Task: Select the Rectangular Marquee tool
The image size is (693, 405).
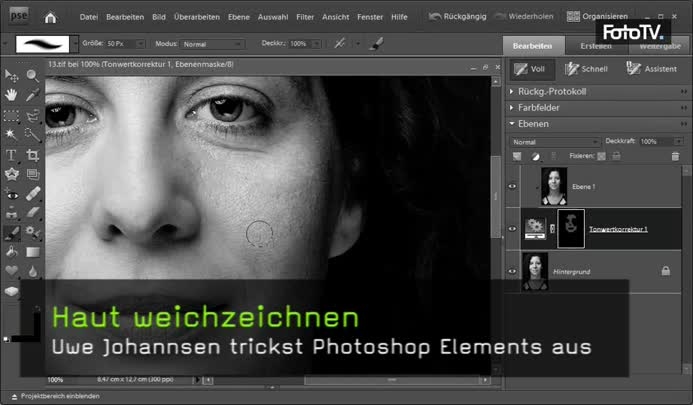Action: [11, 116]
